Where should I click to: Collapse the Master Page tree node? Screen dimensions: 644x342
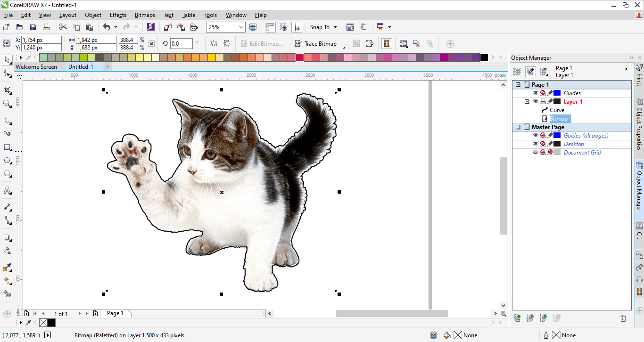[x=518, y=127]
